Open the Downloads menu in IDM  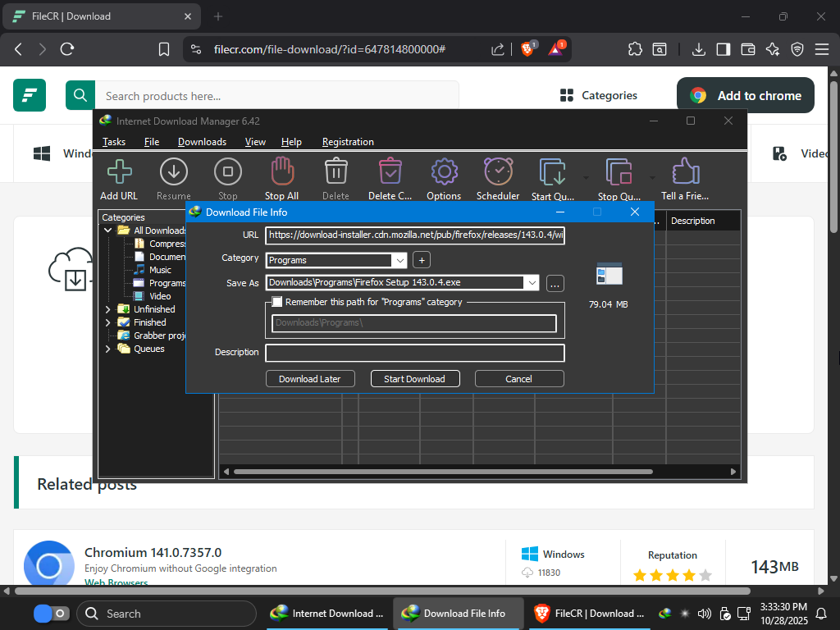(x=202, y=142)
